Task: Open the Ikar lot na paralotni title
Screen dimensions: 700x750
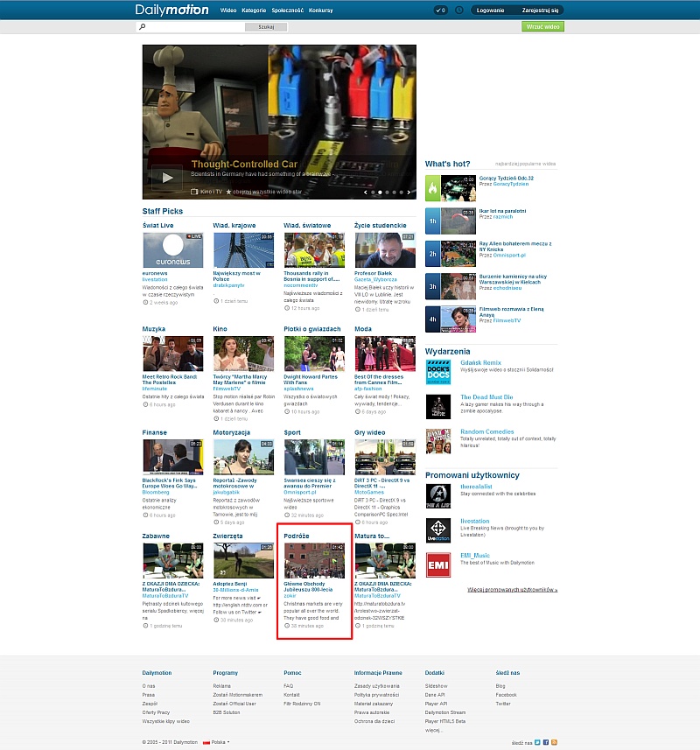Action: pos(502,211)
